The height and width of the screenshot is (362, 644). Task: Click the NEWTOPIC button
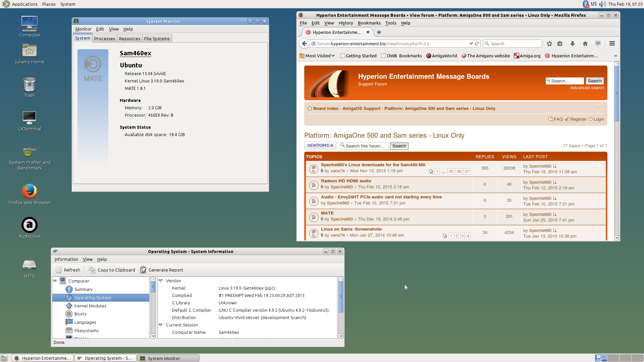[x=320, y=145]
